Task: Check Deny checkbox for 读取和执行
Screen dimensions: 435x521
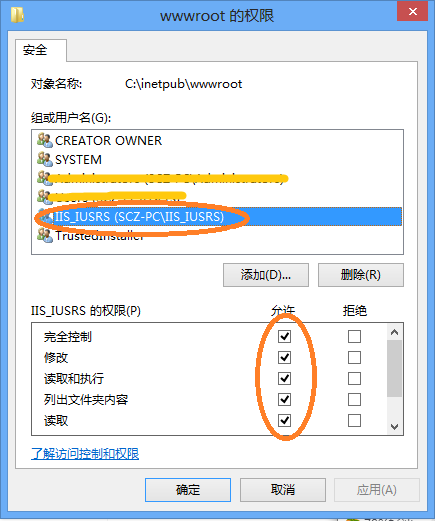Action: (354, 378)
